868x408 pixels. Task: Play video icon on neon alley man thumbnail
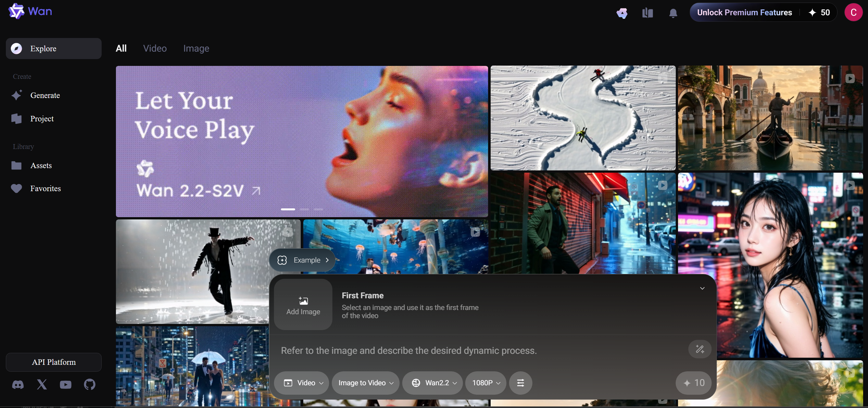point(662,185)
